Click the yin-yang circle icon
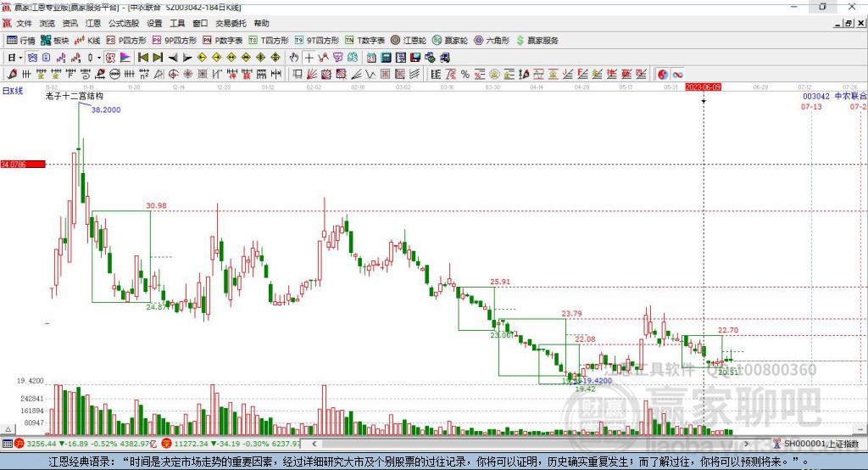 point(663,75)
